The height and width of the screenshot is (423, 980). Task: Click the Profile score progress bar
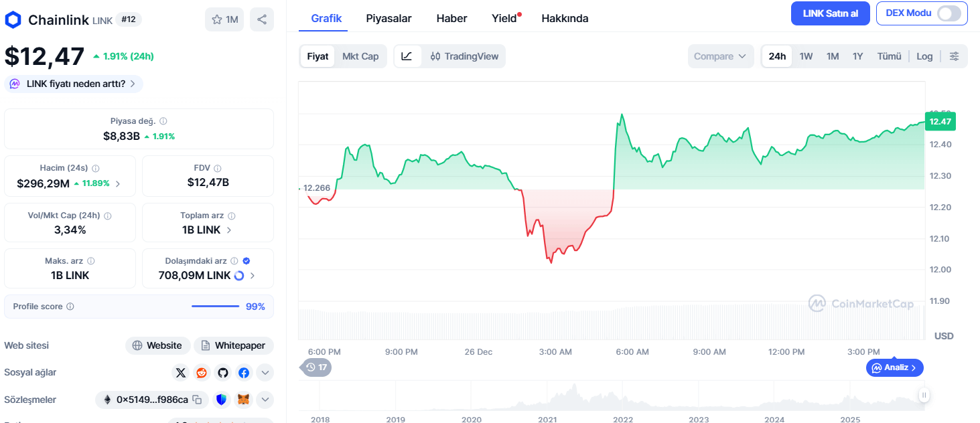(215, 307)
